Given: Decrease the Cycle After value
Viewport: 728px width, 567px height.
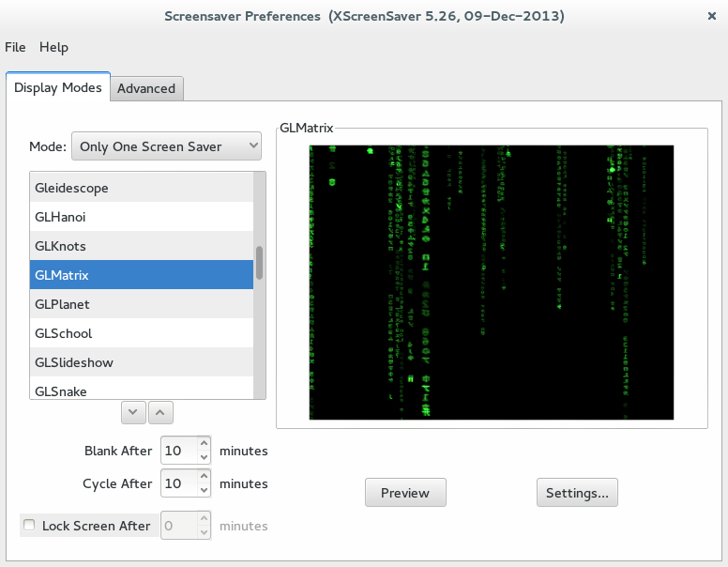Looking at the screenshot, I should click(x=204, y=490).
